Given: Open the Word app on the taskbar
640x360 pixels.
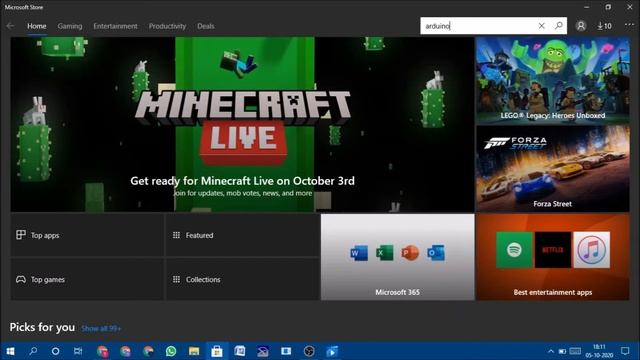Looking at the screenshot, I should (240, 351).
